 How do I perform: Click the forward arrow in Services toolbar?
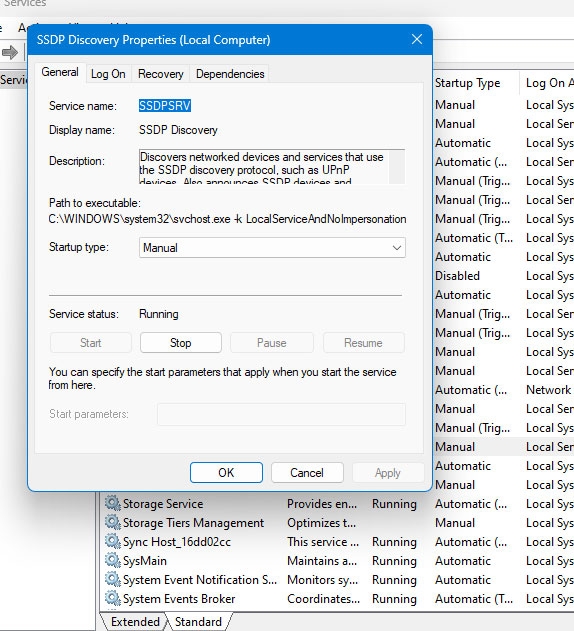point(10,52)
